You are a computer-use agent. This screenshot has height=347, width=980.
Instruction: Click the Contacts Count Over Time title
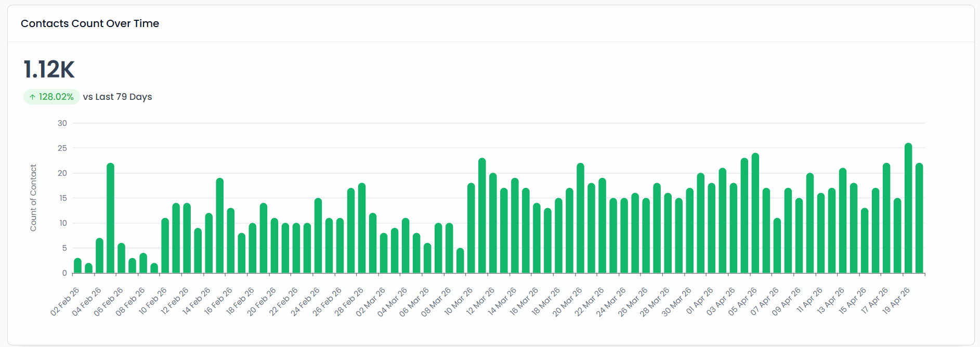pos(90,23)
